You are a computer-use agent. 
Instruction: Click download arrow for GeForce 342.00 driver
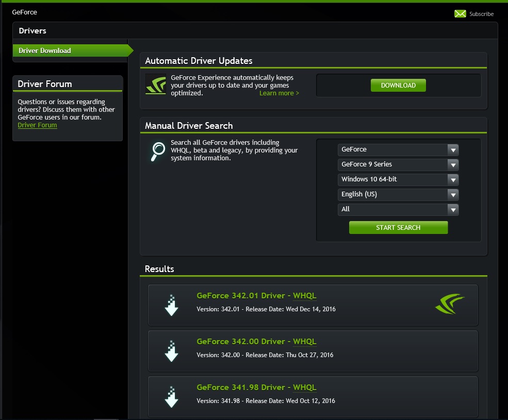click(171, 351)
